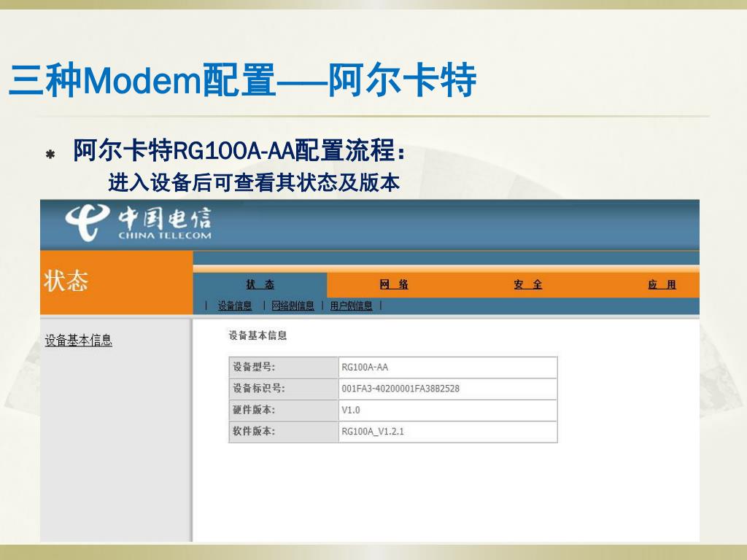Select the 应用 tab
Image resolution: width=747 pixels, height=560 pixels.
[662, 285]
